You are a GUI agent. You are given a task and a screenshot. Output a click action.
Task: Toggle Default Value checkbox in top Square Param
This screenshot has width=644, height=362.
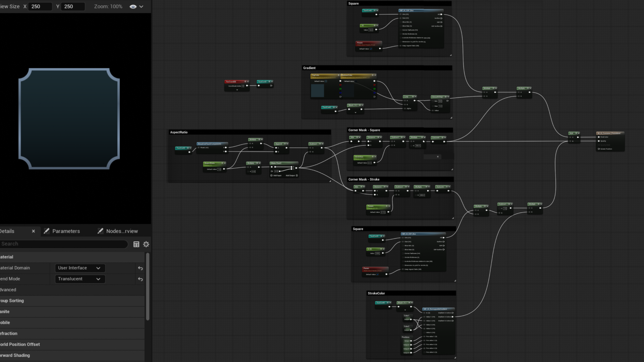click(371, 49)
